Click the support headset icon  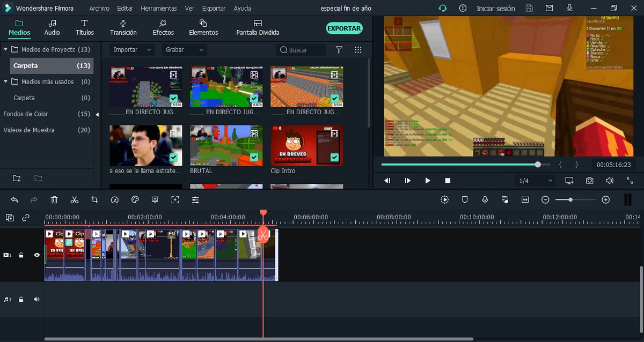pyautogui.click(x=443, y=8)
